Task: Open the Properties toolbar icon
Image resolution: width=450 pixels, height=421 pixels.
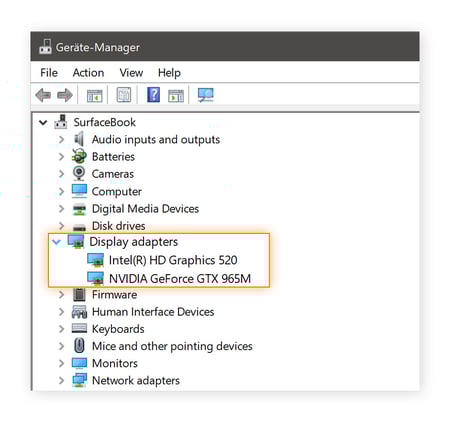Action: 124,95
